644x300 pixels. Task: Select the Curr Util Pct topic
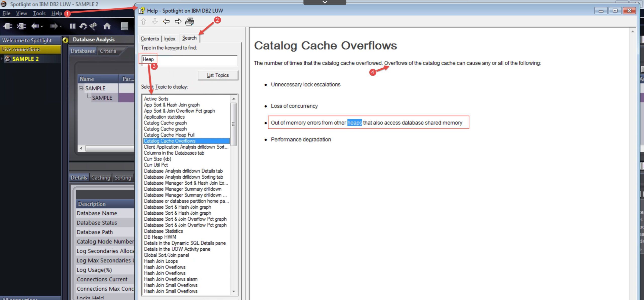tap(156, 165)
